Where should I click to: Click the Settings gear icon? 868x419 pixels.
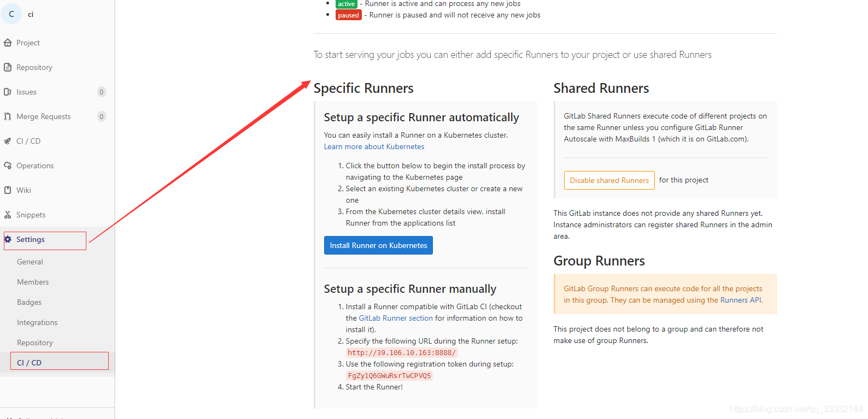pos(8,239)
